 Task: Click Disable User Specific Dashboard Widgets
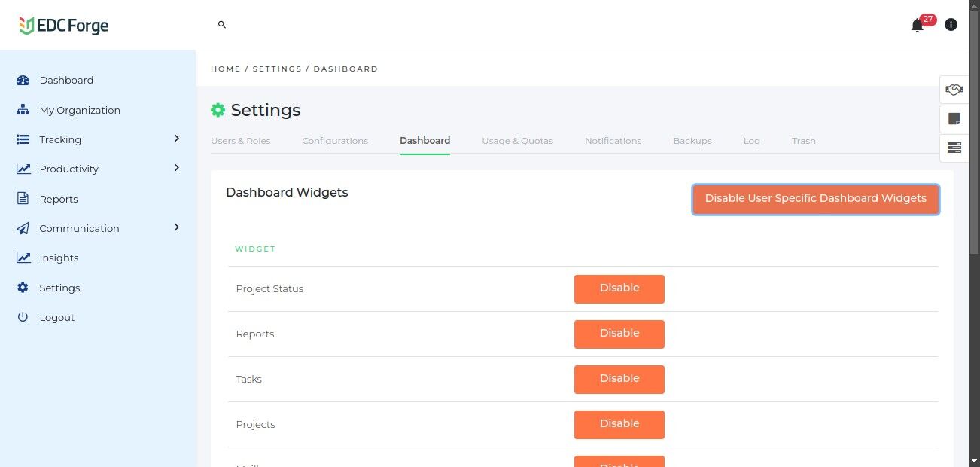click(815, 199)
